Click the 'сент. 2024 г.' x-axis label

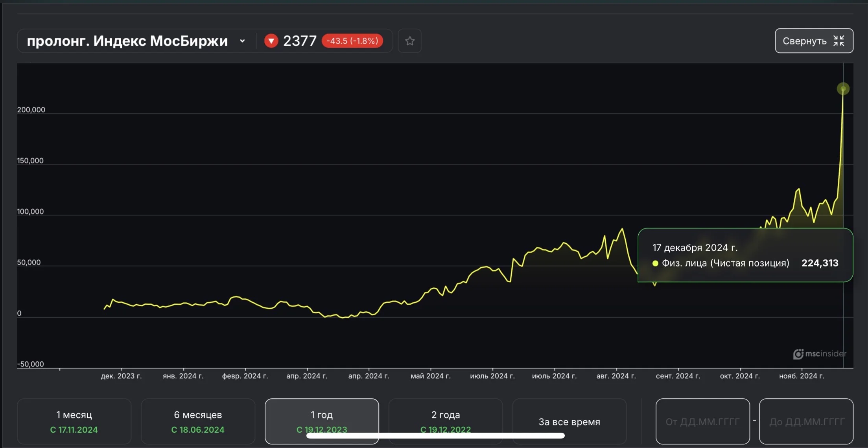pos(678,376)
